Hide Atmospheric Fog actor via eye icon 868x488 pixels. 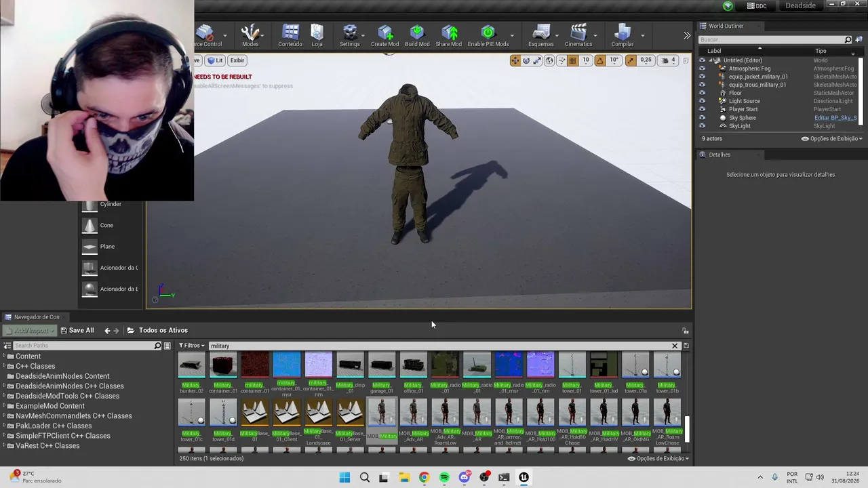coord(702,68)
